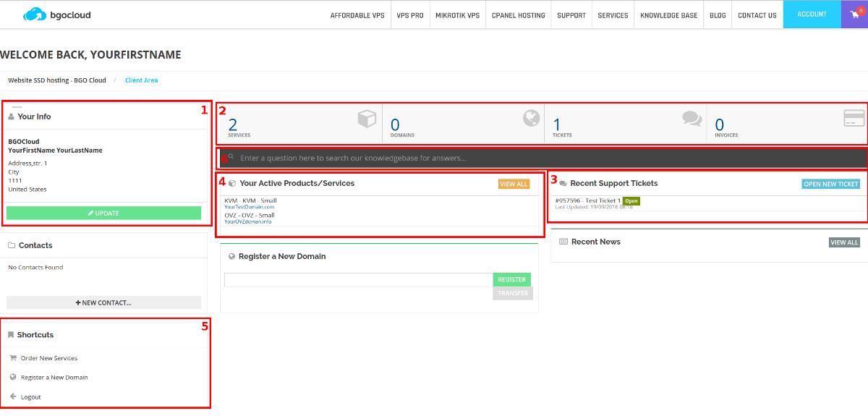The width and height of the screenshot is (868, 416).
Task: Open the Account menu
Action: click(x=812, y=14)
